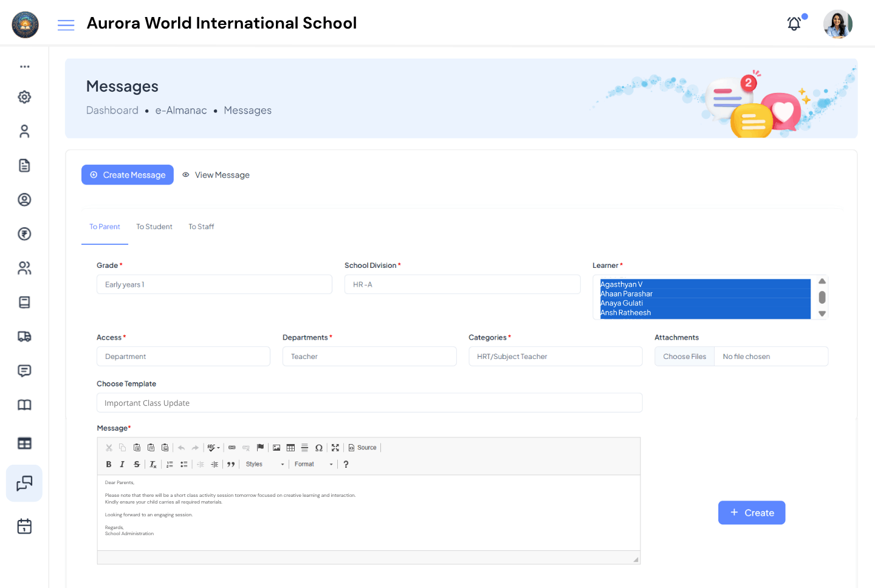Apply bold formatting to the message text

point(108,464)
